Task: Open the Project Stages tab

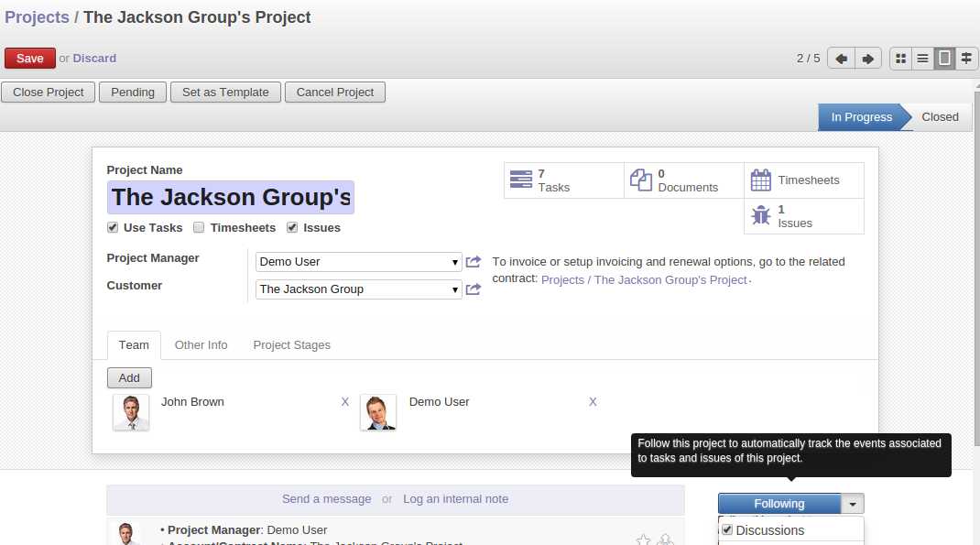Action: tap(291, 345)
